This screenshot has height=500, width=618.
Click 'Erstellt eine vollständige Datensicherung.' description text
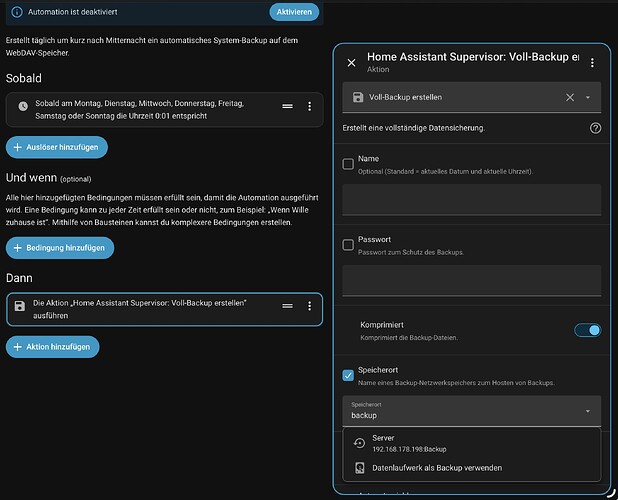413,128
